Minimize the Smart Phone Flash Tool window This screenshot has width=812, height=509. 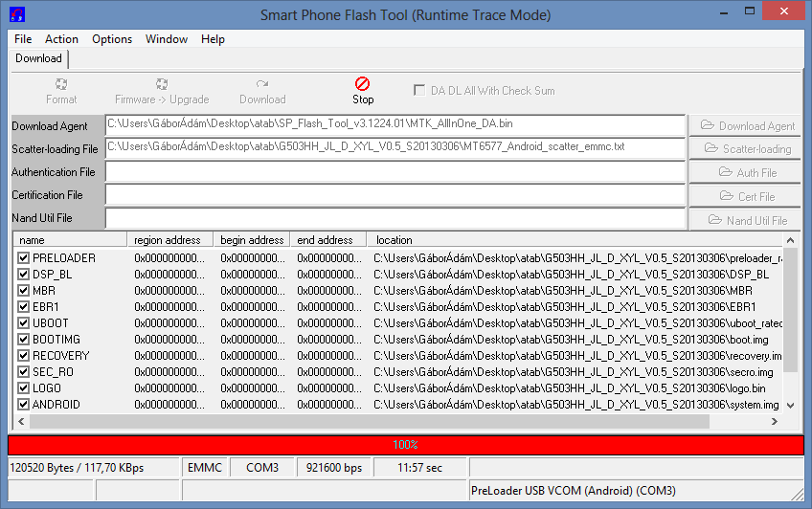pyautogui.click(x=724, y=11)
